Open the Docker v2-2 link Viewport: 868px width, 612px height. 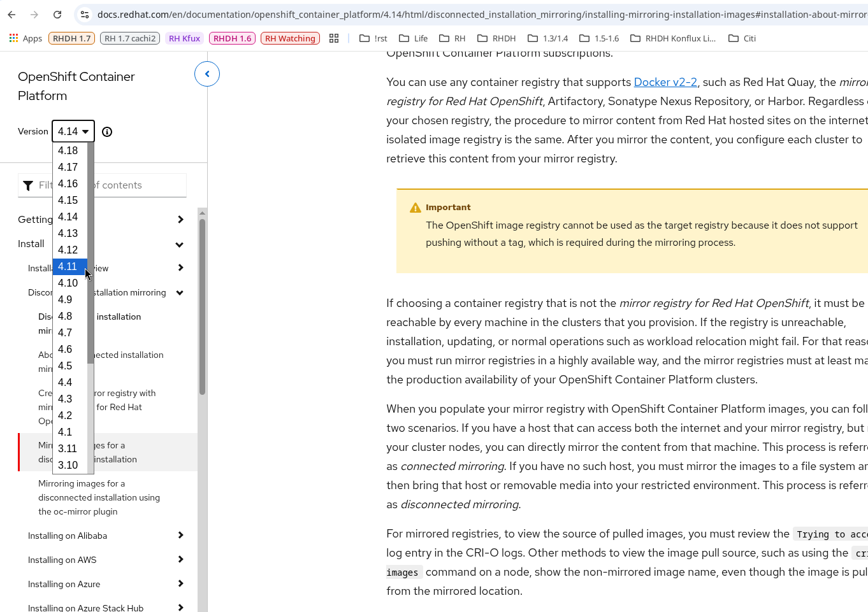pos(665,82)
